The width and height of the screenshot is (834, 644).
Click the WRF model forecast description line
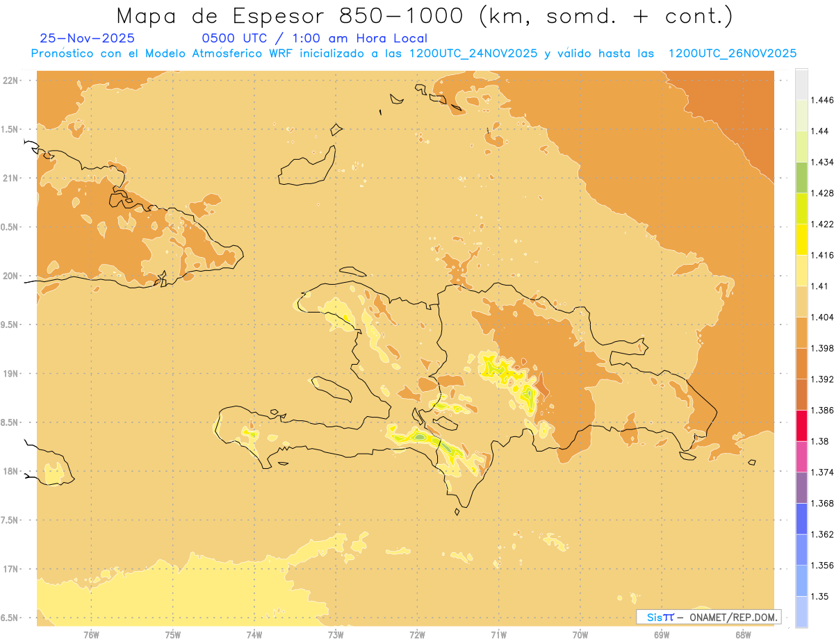coord(414,53)
